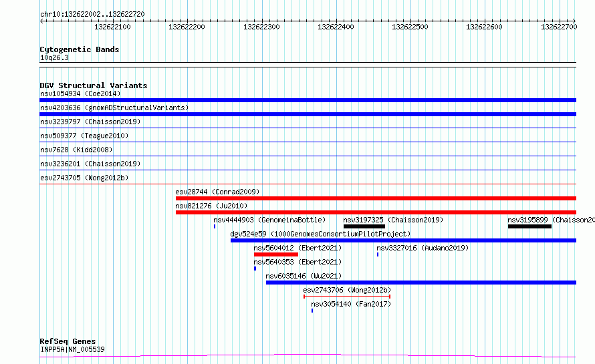
Task: Click ruler position 132622200
Action: point(187,27)
